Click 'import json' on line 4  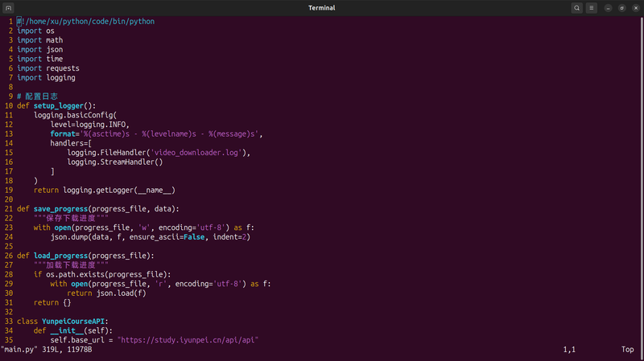click(39, 50)
